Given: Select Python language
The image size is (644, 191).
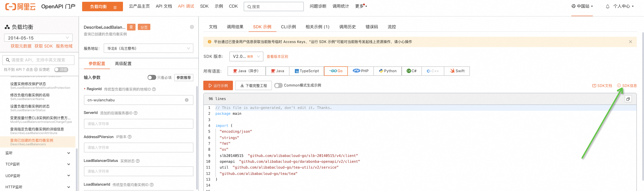Looking at the screenshot, I should (x=388, y=71).
